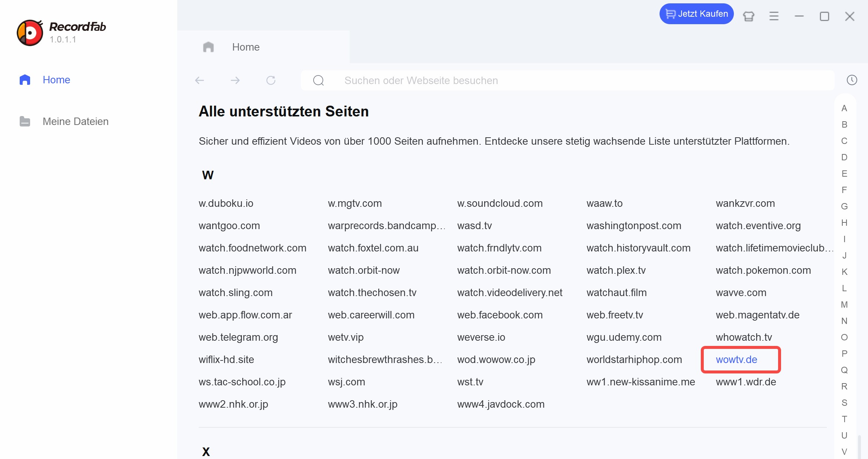Open watch.thechosen.tv site link
The width and height of the screenshot is (868, 459).
[372, 293]
